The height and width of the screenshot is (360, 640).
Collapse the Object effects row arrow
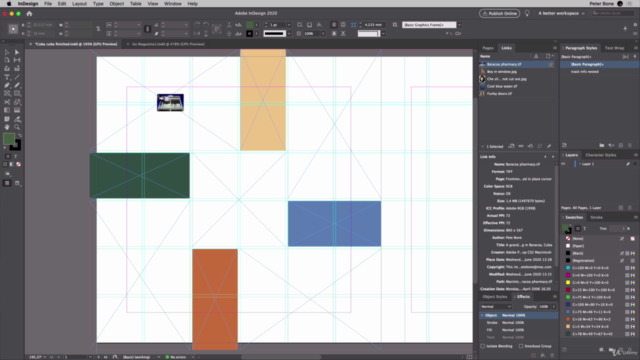tap(482, 316)
